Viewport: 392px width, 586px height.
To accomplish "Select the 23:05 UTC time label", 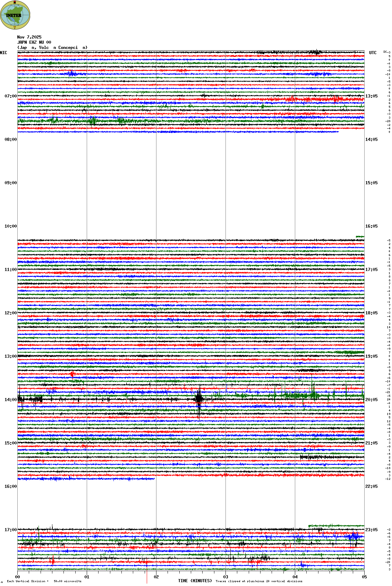I will [371, 530].
